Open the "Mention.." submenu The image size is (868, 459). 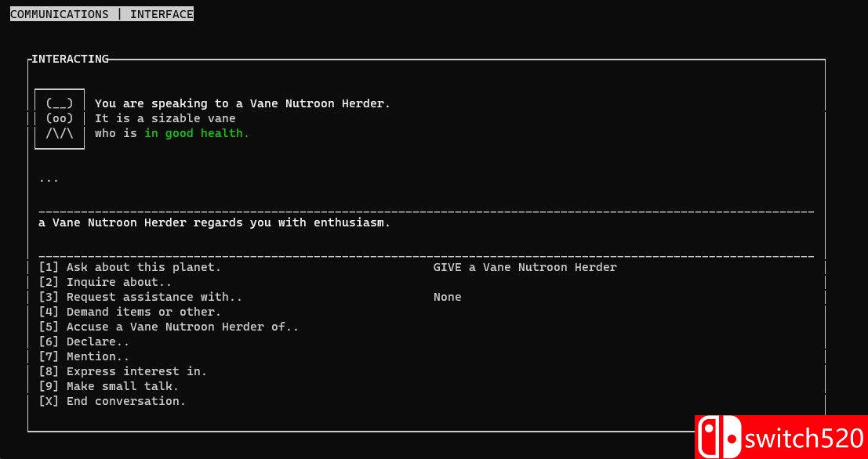(84, 356)
